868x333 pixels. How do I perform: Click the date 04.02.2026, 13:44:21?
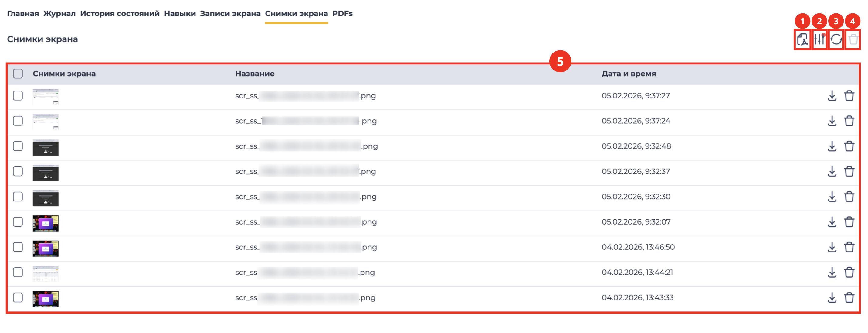[x=637, y=273]
